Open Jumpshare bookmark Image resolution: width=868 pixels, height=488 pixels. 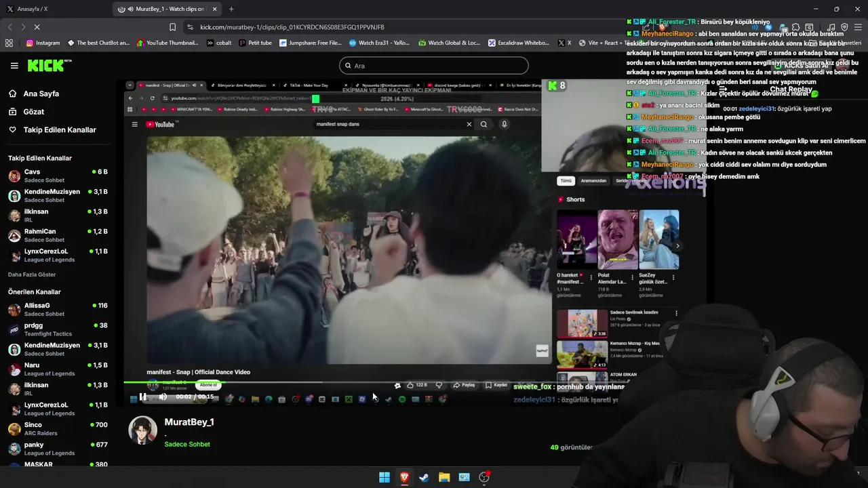tap(310, 43)
